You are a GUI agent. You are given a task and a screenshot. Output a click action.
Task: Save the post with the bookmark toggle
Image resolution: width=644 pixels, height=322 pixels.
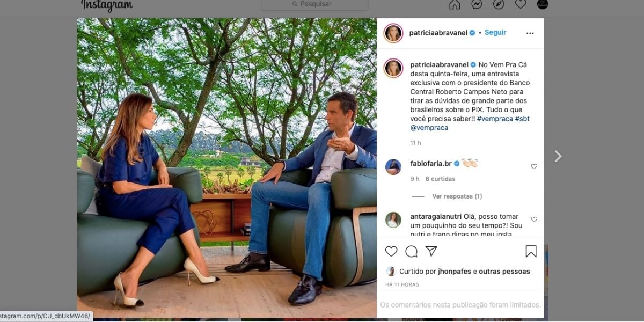tap(531, 250)
